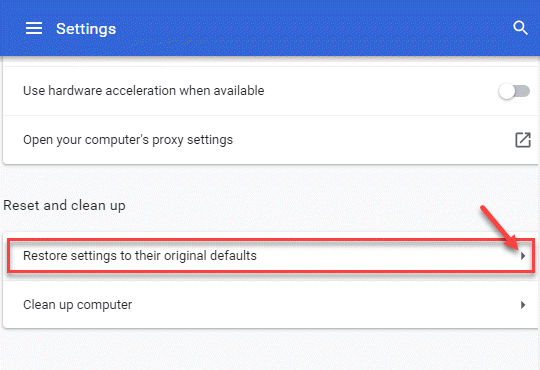Click the empty space in the proxy settings row
Screen dimensions: 540x370
click(x=372, y=140)
